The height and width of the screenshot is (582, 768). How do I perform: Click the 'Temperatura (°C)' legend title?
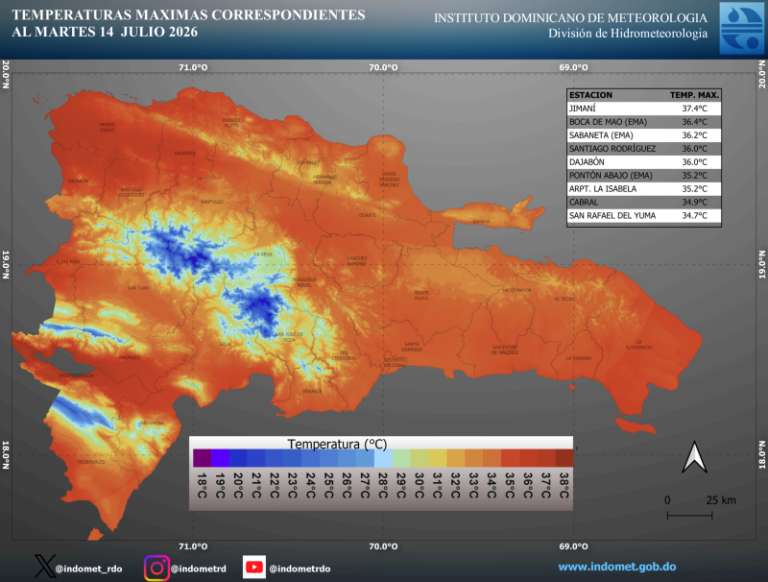point(337,444)
